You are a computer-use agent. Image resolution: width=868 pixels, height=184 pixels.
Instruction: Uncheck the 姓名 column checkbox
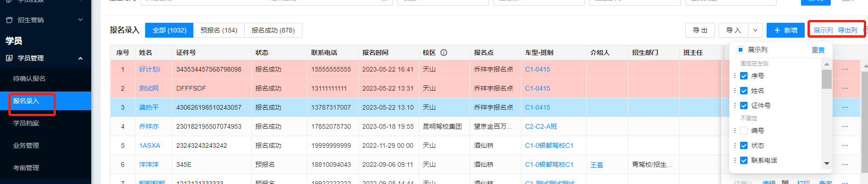744,91
